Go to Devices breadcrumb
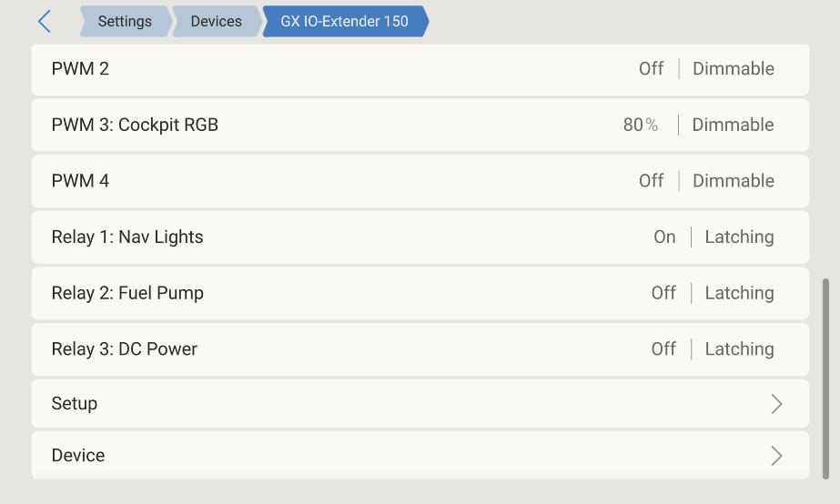 pos(216,22)
